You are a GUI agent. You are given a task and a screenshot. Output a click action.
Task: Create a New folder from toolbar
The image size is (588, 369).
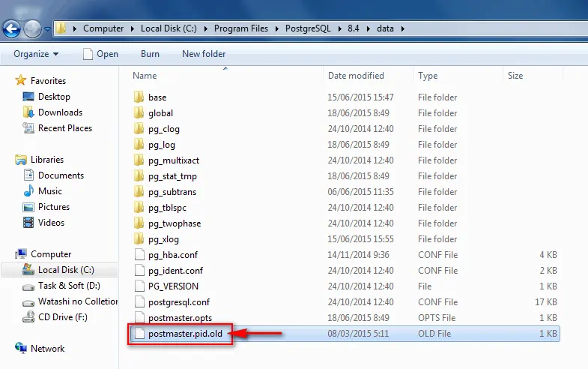point(204,54)
